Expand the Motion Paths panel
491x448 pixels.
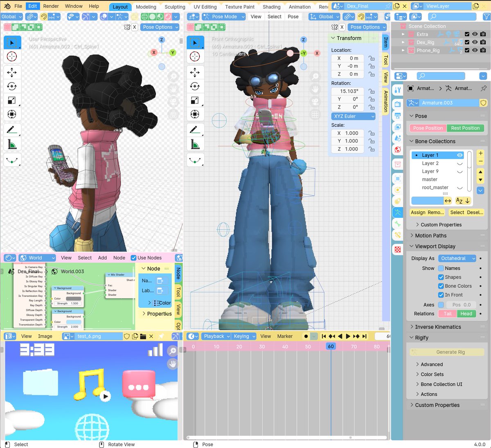click(x=431, y=236)
